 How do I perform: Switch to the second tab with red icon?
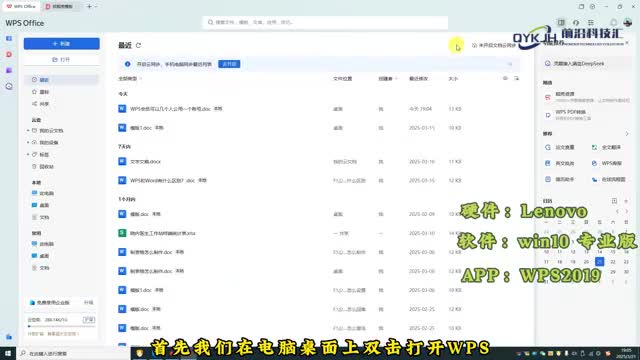tap(62, 7)
